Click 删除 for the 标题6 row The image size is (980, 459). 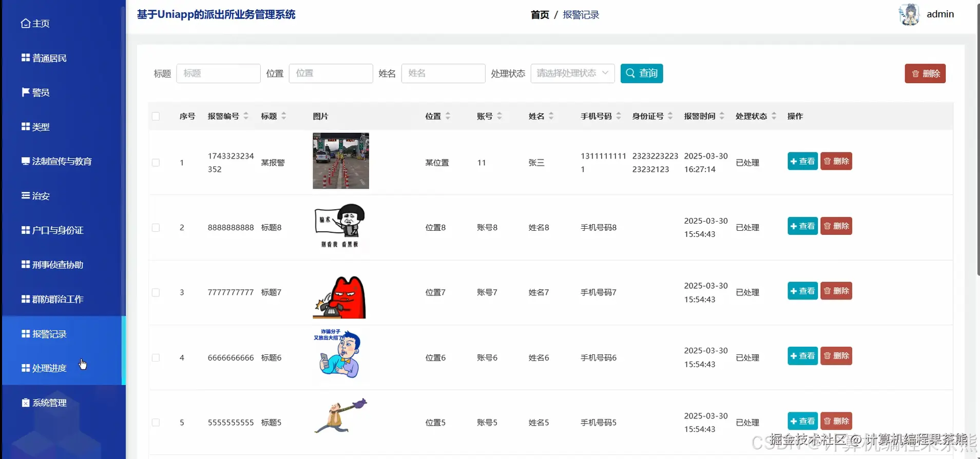click(x=836, y=356)
